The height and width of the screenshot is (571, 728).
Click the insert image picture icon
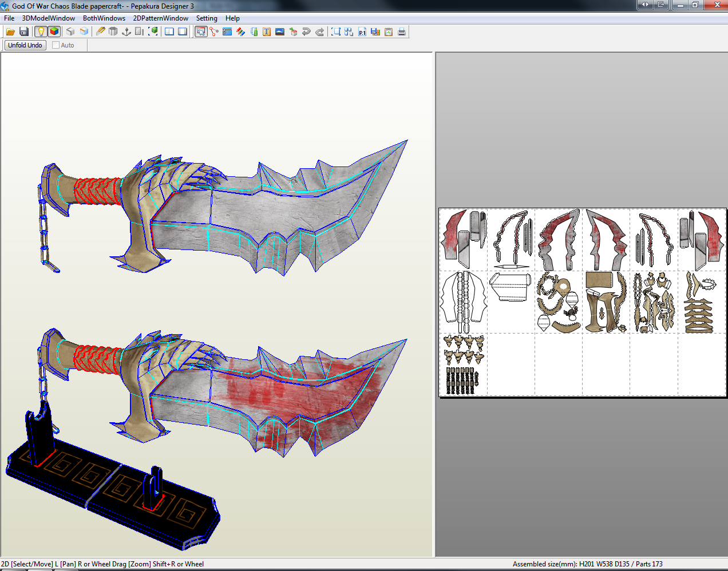(280, 31)
